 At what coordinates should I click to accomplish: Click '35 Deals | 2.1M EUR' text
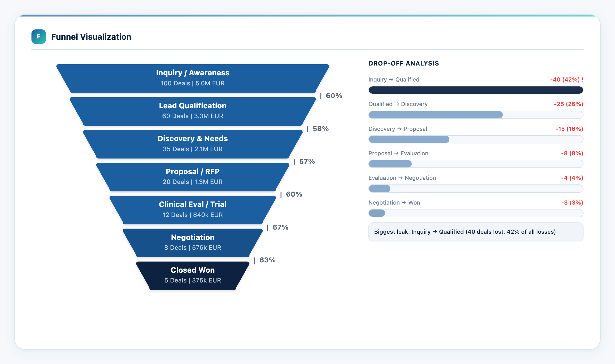193,149
